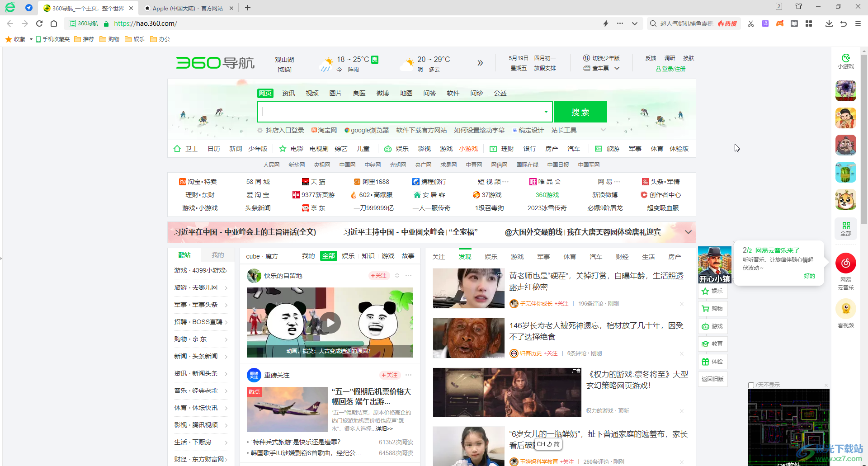Open the 手机收藏夹 bookmark item
Image resolution: width=868 pixels, height=466 pixels.
pos(53,39)
